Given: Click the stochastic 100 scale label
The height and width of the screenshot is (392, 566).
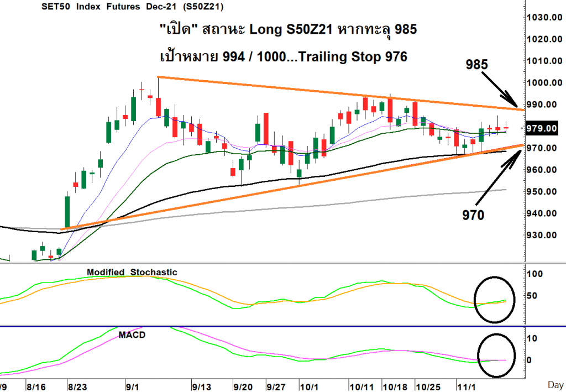Looking at the screenshot, I should (534, 274).
